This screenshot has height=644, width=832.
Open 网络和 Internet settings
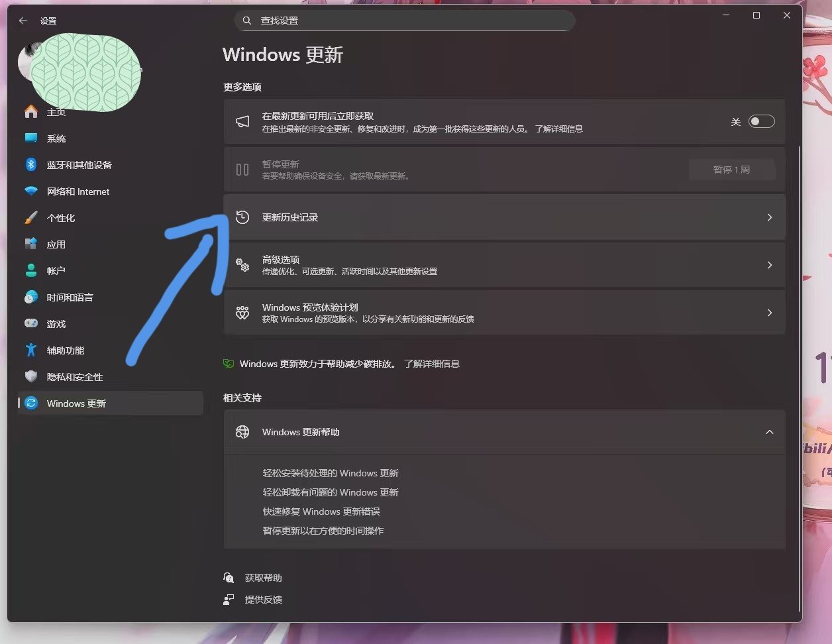pos(110,191)
